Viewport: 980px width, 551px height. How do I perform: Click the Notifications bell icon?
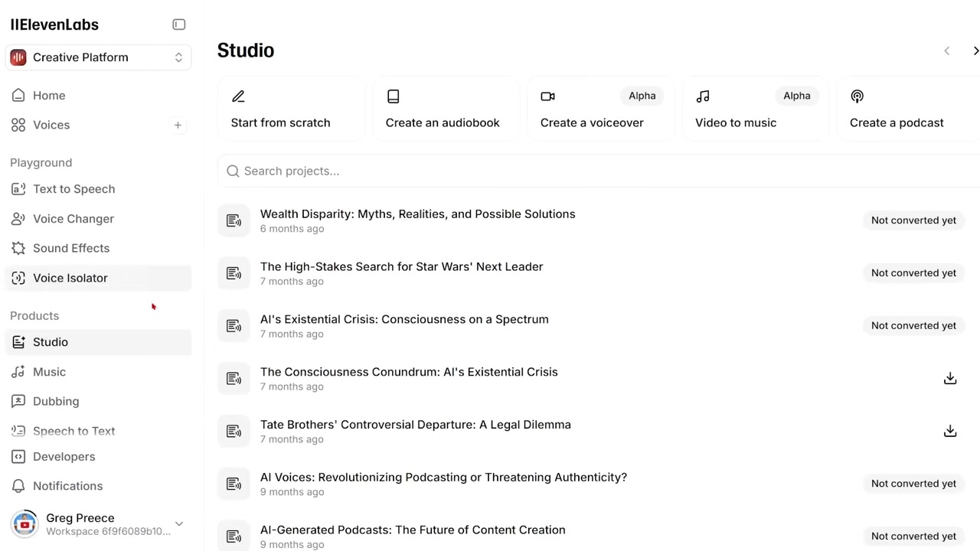coord(18,486)
